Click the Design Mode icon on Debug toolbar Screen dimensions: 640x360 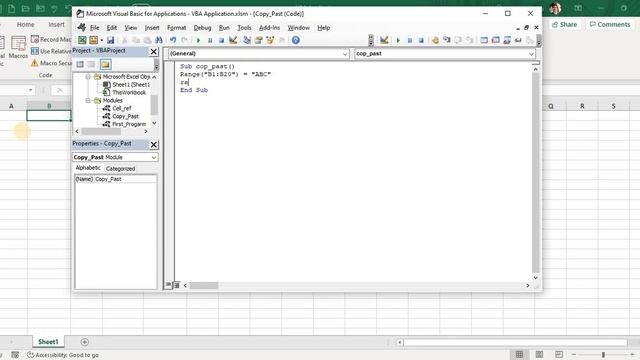pos(384,40)
